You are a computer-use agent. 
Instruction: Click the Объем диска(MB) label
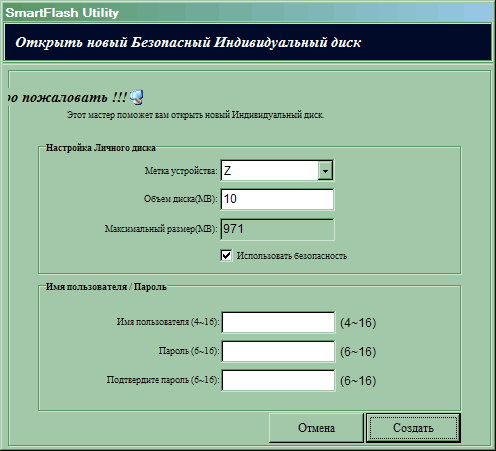tap(180, 199)
